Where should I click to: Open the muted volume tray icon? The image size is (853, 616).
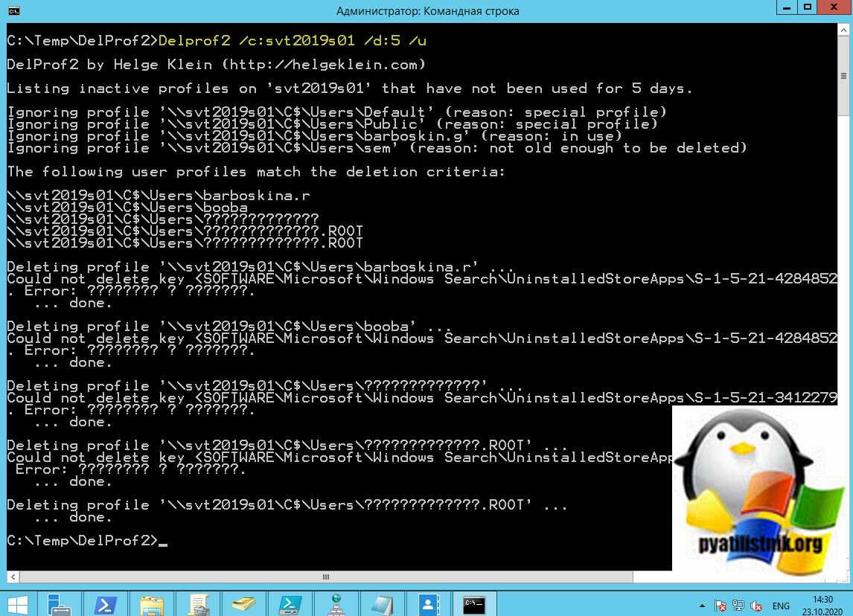[756, 605]
